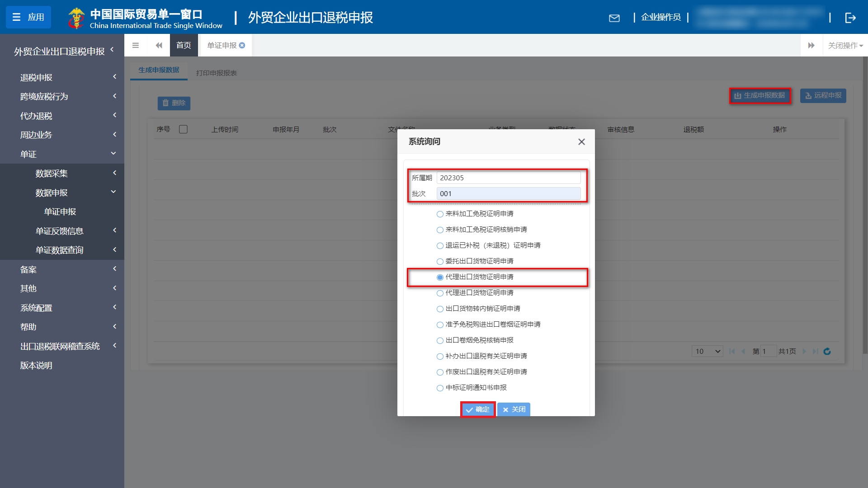Select the 代理进口货物证明申请 radio option
This screenshot has height=488, width=868.
click(x=440, y=293)
